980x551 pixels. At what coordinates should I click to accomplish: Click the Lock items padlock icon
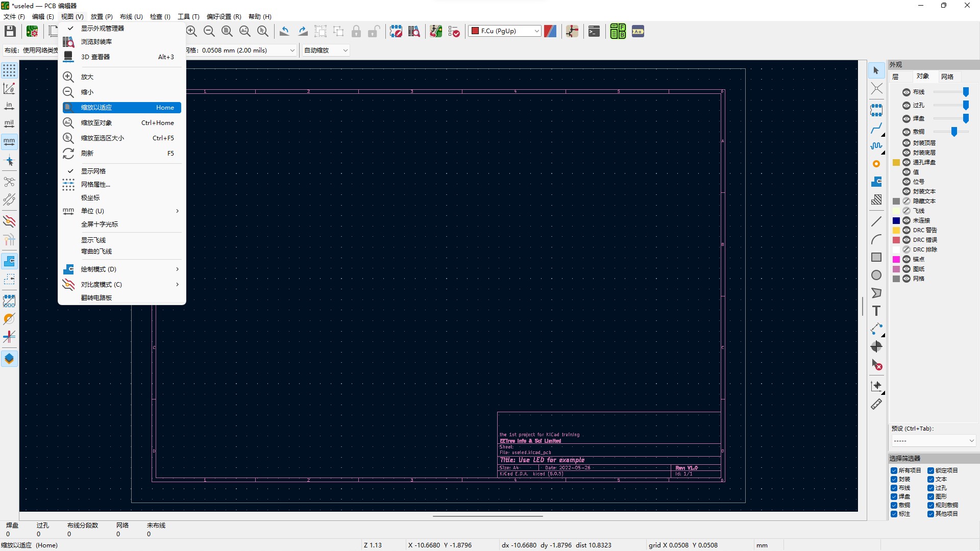point(356,31)
